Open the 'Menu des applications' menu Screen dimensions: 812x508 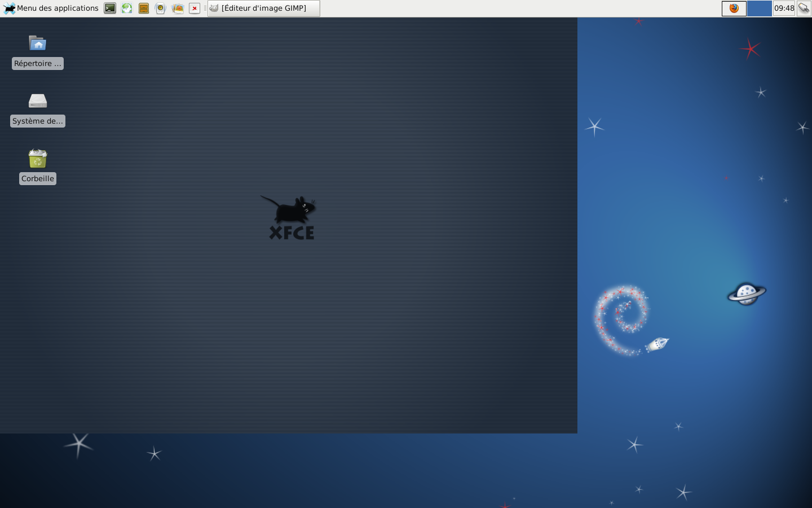[x=51, y=8]
